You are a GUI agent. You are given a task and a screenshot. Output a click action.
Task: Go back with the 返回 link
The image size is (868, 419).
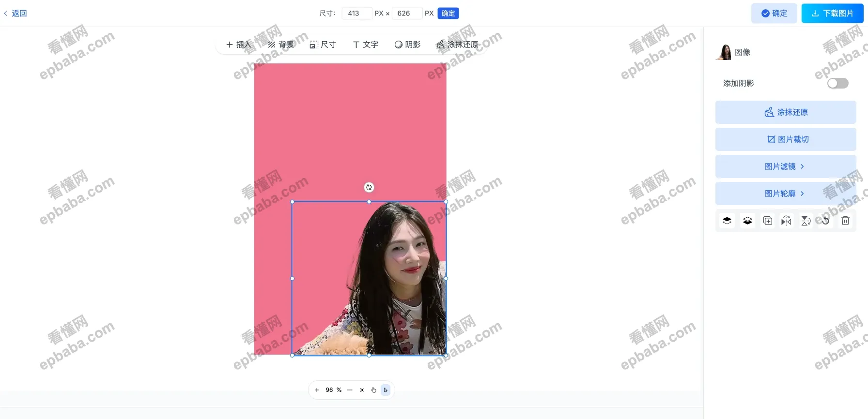(15, 13)
